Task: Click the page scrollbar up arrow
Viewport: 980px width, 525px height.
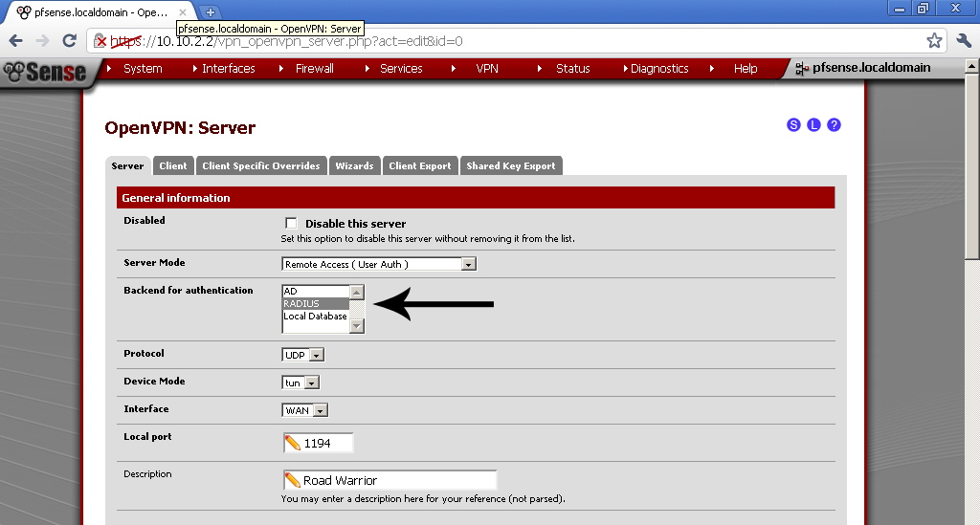Action: pyautogui.click(x=972, y=66)
